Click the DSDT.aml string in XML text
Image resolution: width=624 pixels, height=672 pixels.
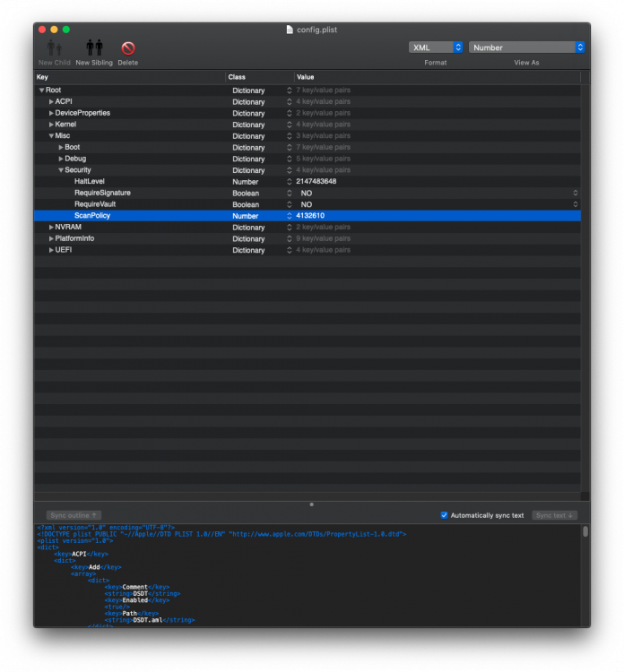click(148, 620)
